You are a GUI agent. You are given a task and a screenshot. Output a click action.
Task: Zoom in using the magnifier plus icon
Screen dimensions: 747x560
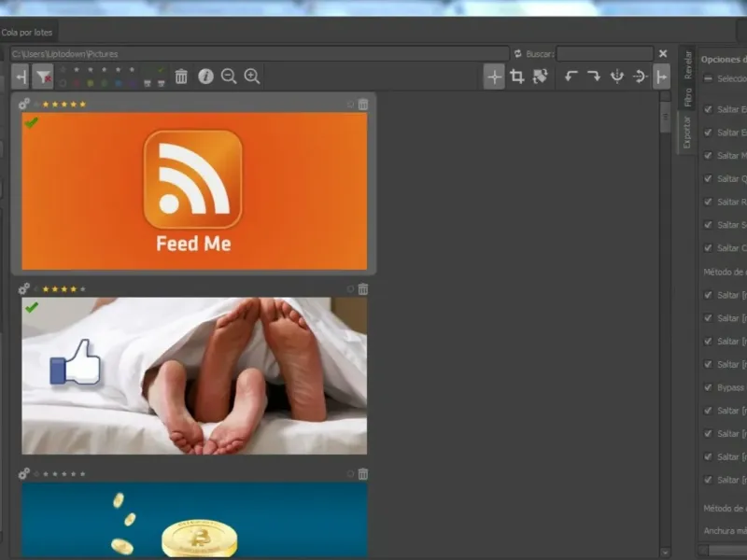click(x=251, y=77)
